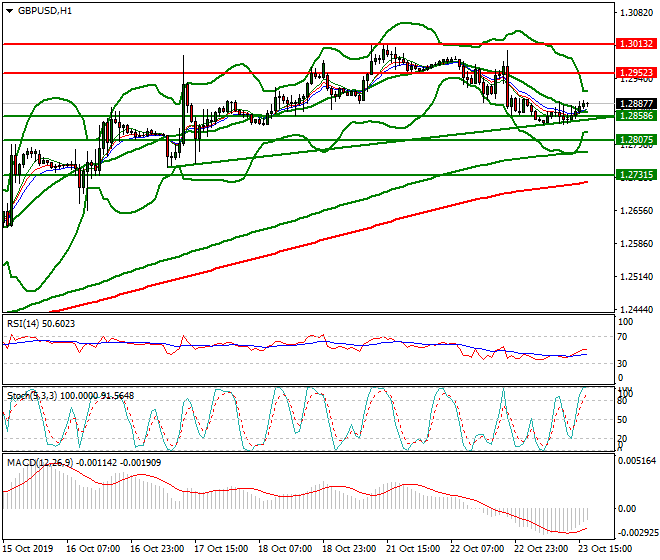Click the RSI scale value 70

tap(622, 337)
